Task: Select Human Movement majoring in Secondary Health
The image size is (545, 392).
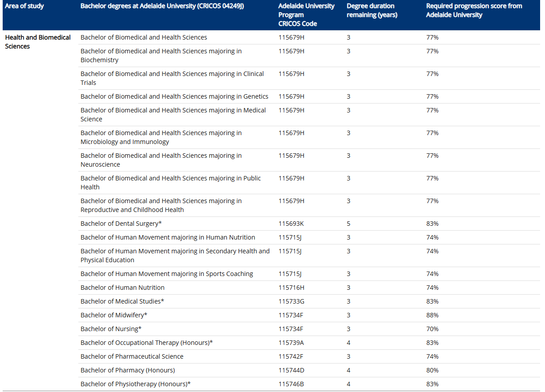Action: click(x=175, y=256)
